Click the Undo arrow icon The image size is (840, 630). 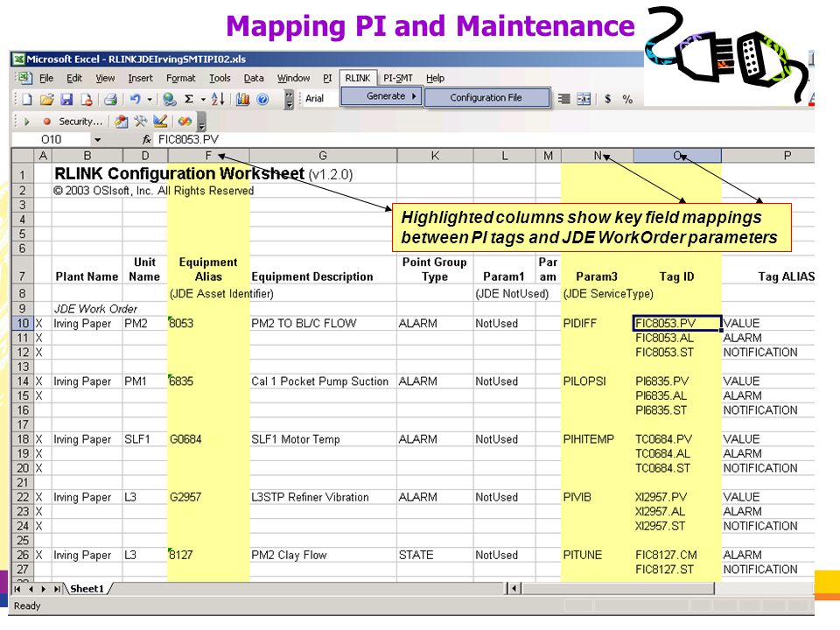[x=135, y=99]
